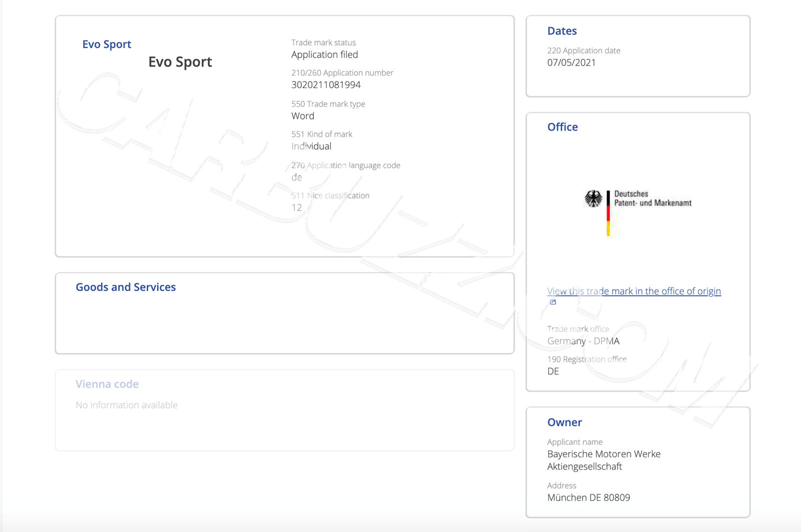Click the 'Trade mark status' label

pyautogui.click(x=323, y=43)
